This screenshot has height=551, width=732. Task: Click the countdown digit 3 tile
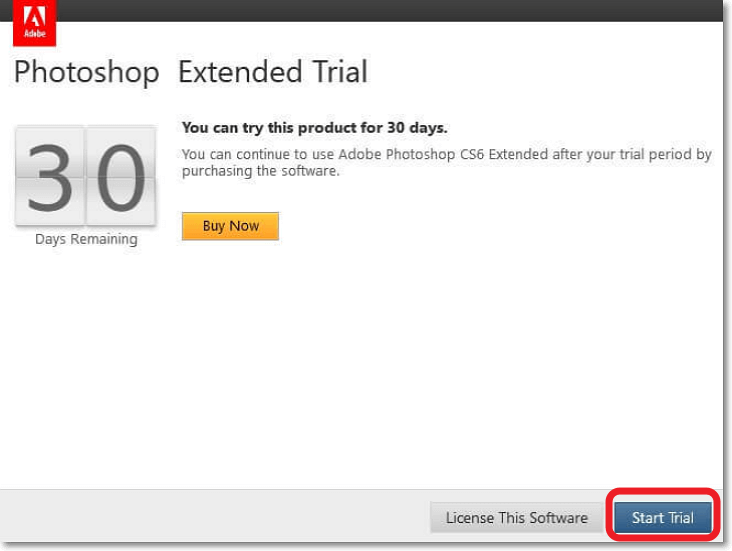coord(50,176)
